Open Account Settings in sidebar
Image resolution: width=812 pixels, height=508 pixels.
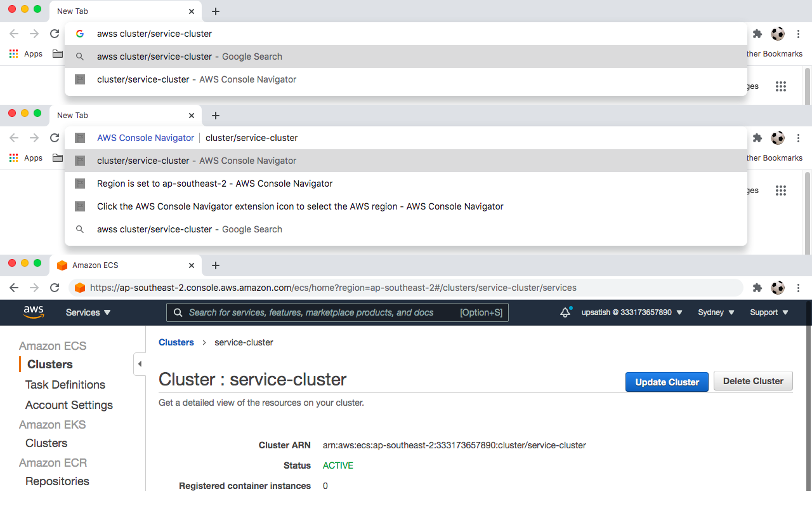[x=69, y=405]
